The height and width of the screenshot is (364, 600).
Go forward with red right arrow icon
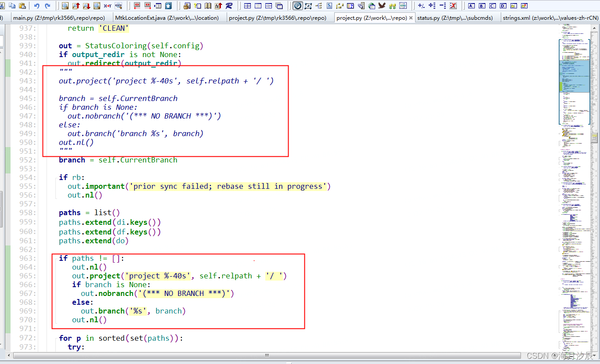(x=148, y=6)
